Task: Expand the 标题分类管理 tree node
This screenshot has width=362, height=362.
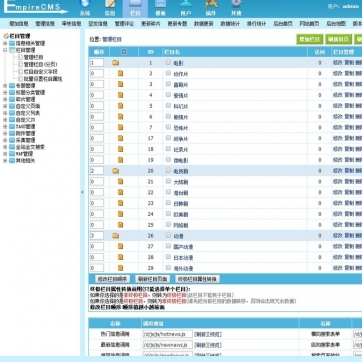Action: pos(5,92)
